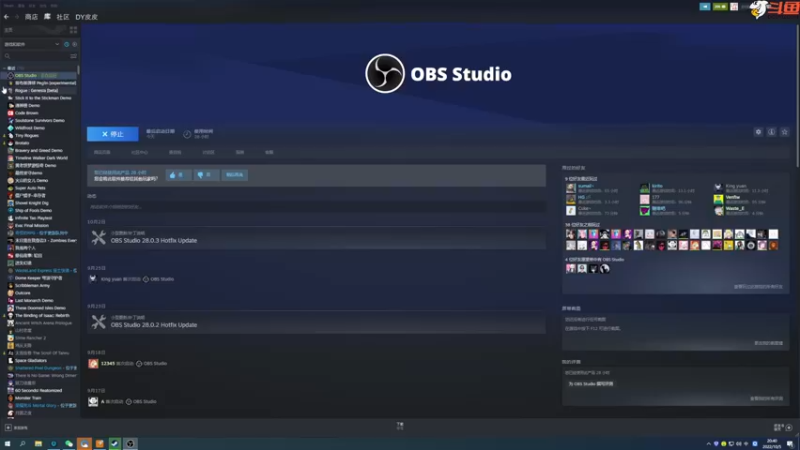Open File Explorer from the taskbar
Viewport: 800px width, 450px height.
point(38,444)
